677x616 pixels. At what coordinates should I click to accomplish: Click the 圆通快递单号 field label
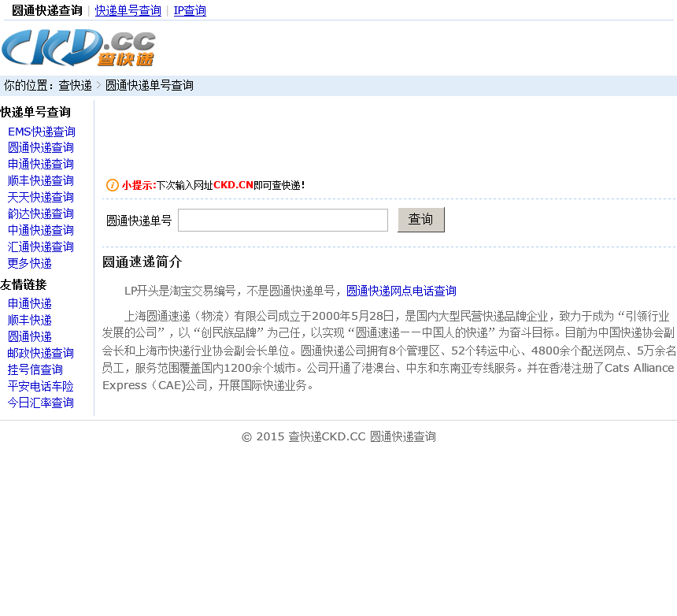139,221
